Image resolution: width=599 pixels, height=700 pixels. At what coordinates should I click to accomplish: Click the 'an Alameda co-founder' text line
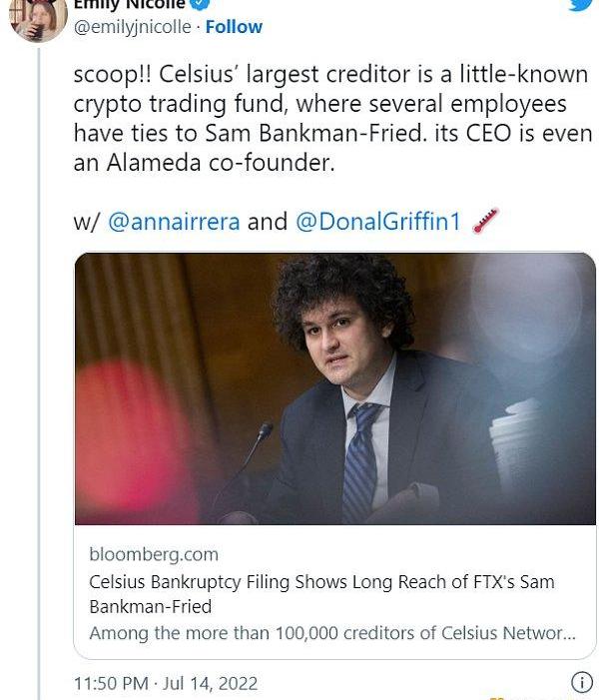(204, 163)
